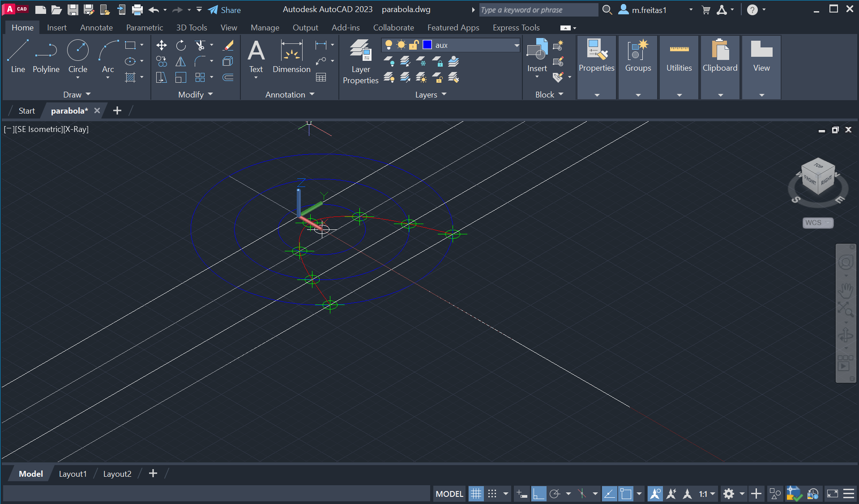Toggle drawing grid display in status bar
The image size is (859, 504).
[x=476, y=494]
